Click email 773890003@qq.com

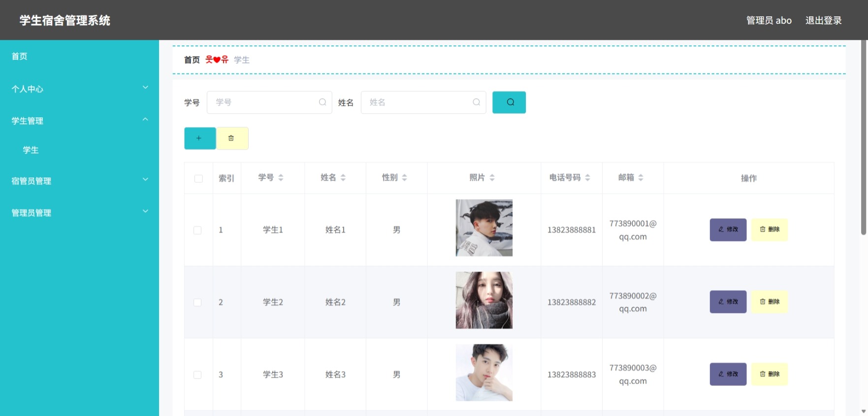[633, 375]
